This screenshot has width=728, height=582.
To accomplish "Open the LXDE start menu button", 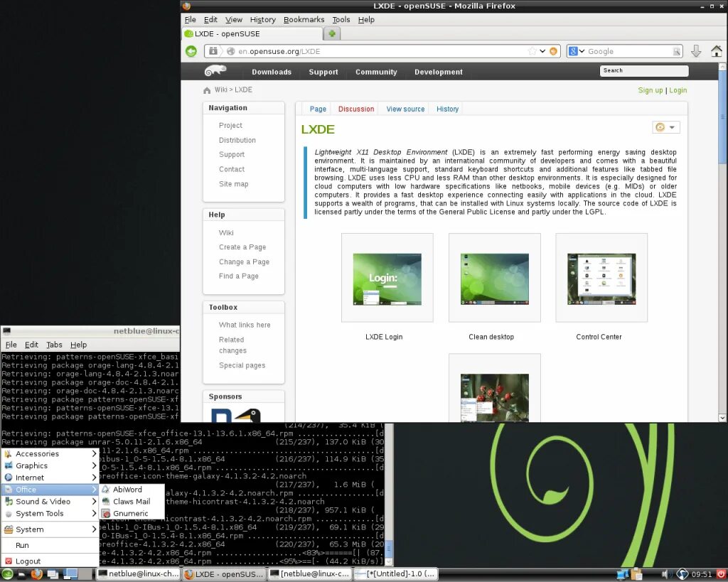I will [x=7, y=574].
